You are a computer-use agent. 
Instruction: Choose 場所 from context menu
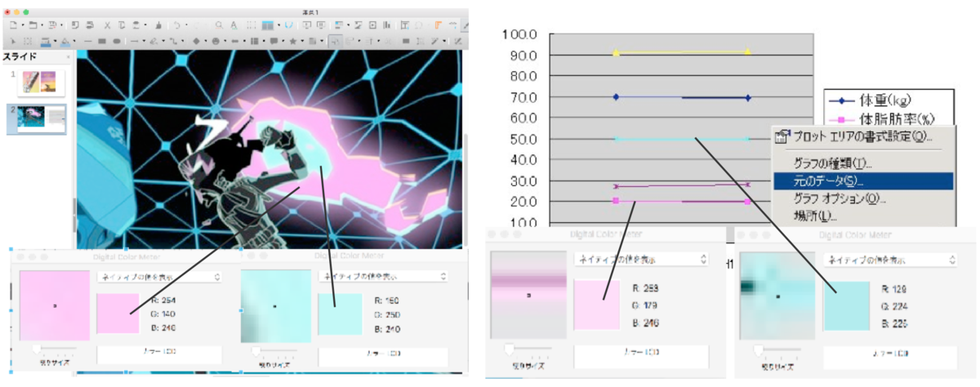tap(863, 216)
